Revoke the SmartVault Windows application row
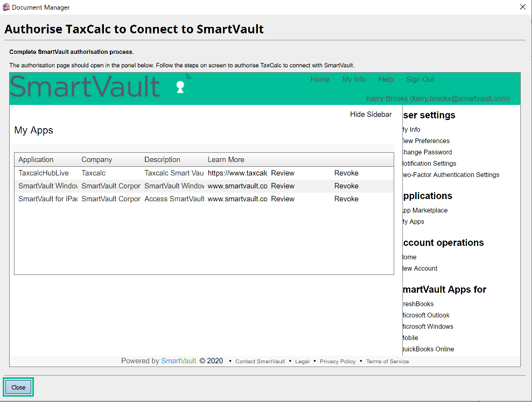532x402 pixels. coord(346,186)
